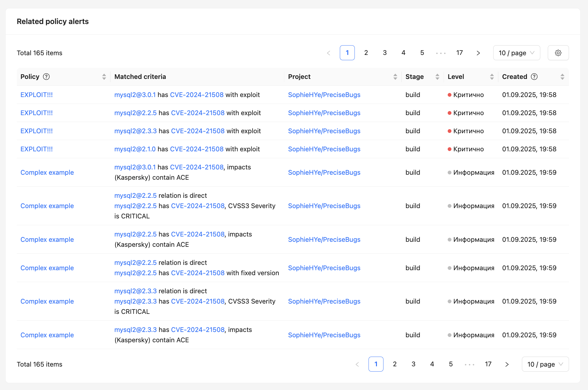Viewport: 588px width, 390px height.
Task: Open SophieHYe/PreciseBugs project link
Action: 324,95
